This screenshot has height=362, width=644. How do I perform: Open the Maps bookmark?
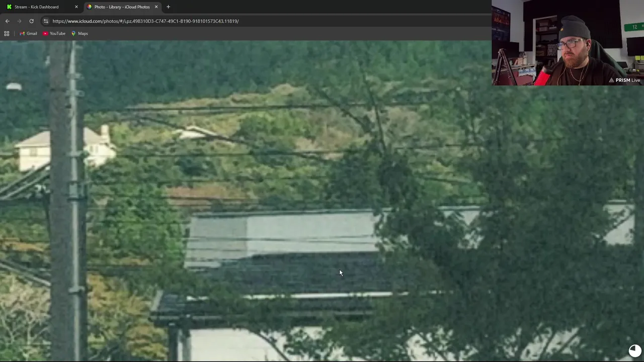(79, 34)
